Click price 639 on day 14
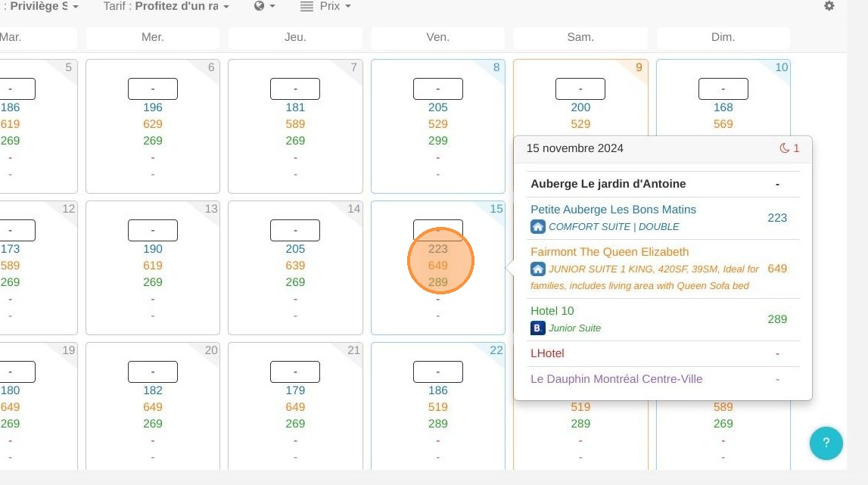This screenshot has height=485, width=868. point(295,266)
